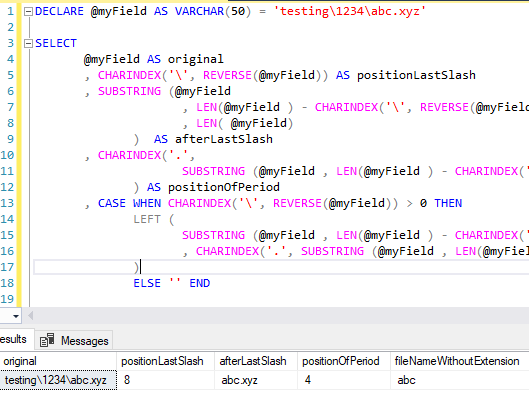Click 'afterLastSlash' alias on line 9
Screen dimensions: 529x409
tap(224, 139)
